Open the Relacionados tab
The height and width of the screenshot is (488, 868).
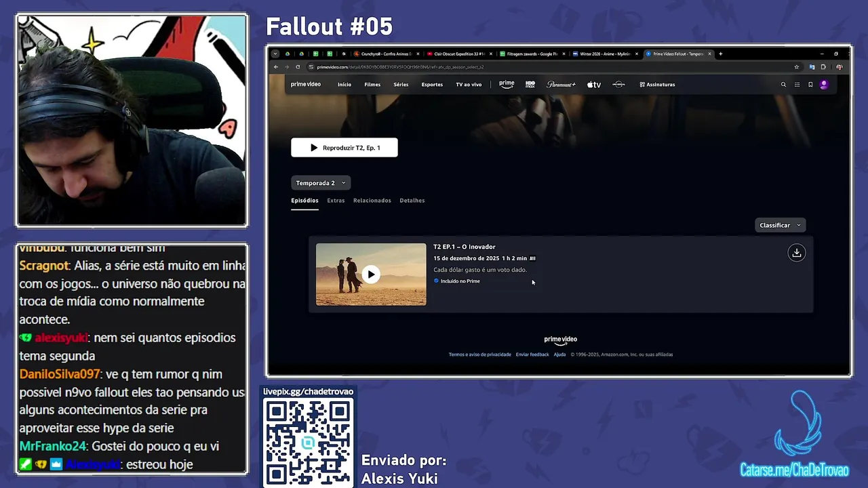click(x=372, y=201)
